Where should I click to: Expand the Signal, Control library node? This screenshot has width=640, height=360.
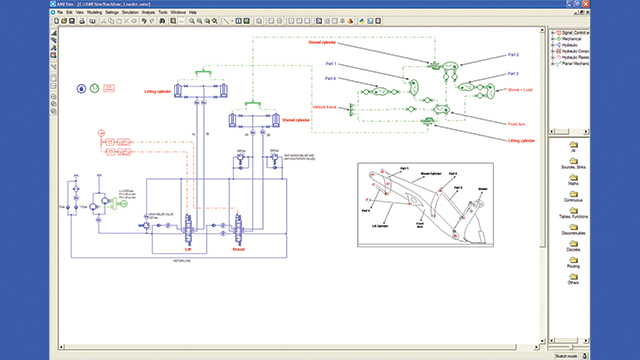point(553,33)
